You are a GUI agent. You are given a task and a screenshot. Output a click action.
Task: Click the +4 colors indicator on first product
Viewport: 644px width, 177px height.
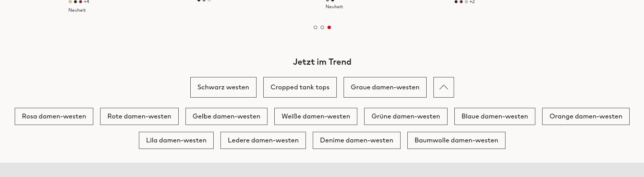86,2
